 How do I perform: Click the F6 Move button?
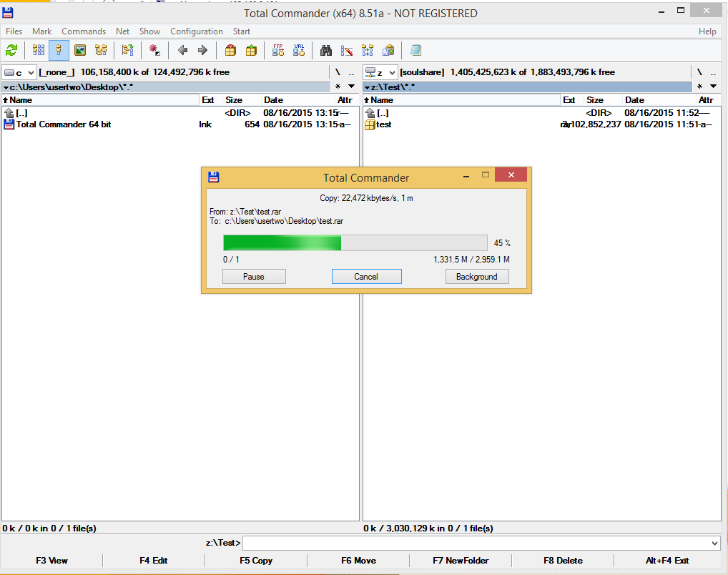tap(358, 561)
